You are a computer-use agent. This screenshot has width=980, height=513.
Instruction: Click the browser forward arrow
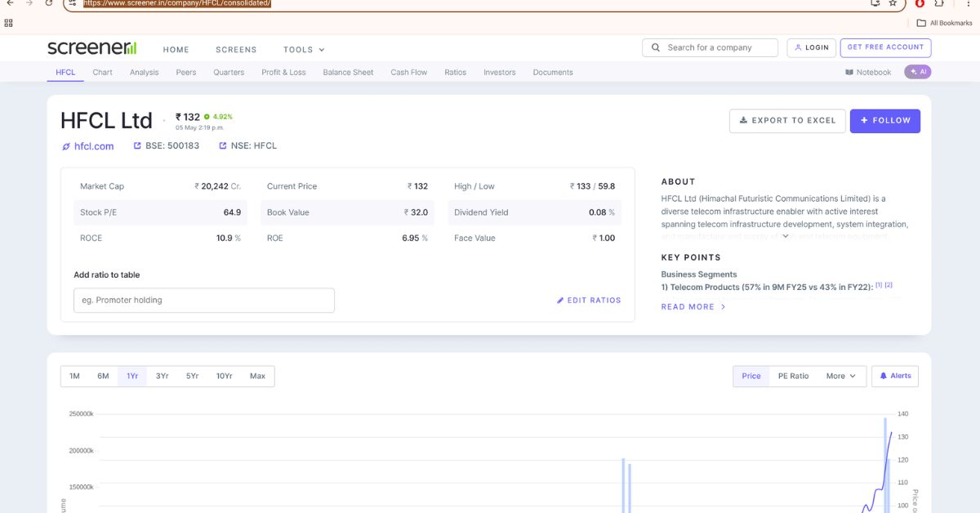tap(30, 3)
